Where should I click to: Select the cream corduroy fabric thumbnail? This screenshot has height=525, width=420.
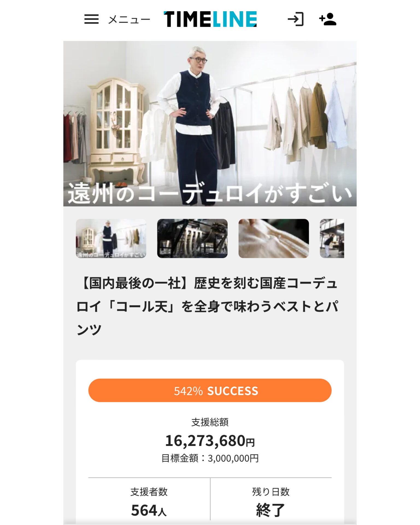[274, 238]
